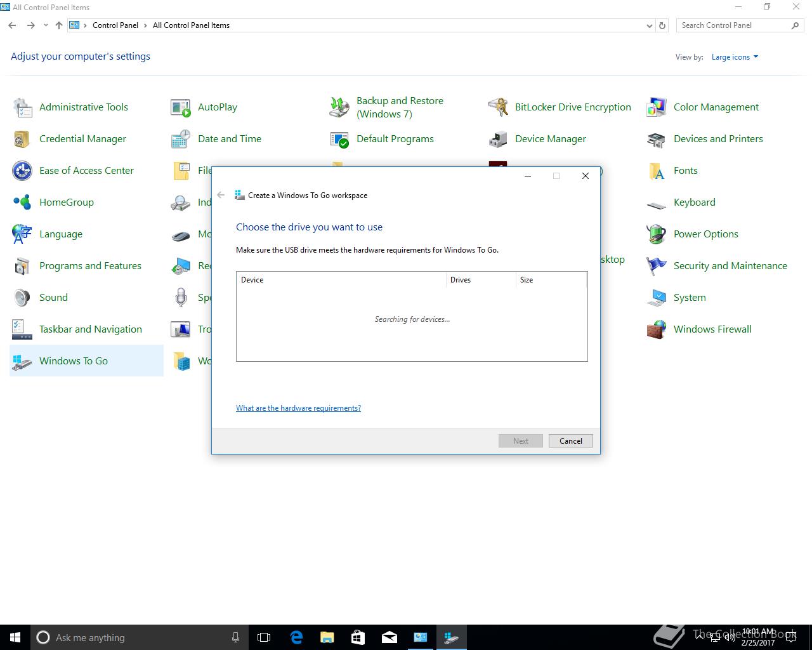Open the Store from the taskbar

tap(358, 637)
